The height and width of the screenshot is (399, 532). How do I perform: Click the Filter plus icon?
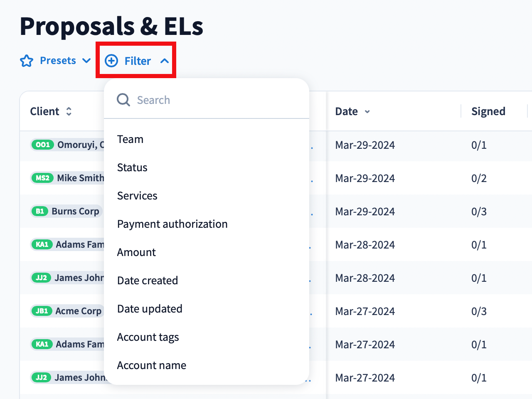pyautogui.click(x=111, y=61)
